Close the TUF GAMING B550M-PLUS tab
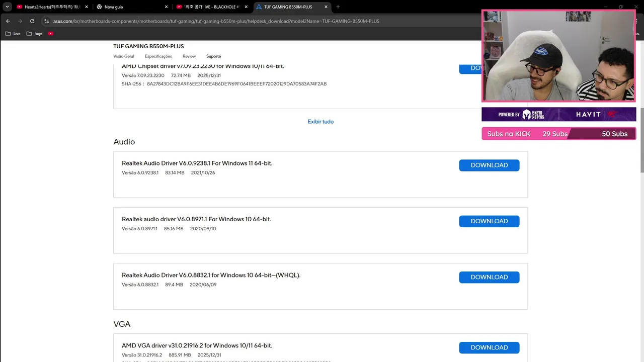The image size is (644, 362). coord(326,7)
